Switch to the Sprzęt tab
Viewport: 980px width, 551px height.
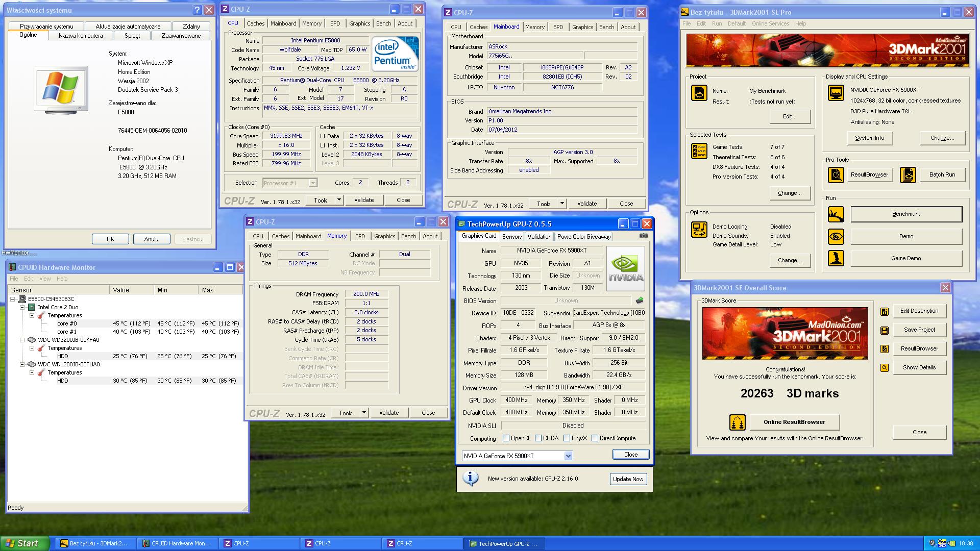click(132, 36)
